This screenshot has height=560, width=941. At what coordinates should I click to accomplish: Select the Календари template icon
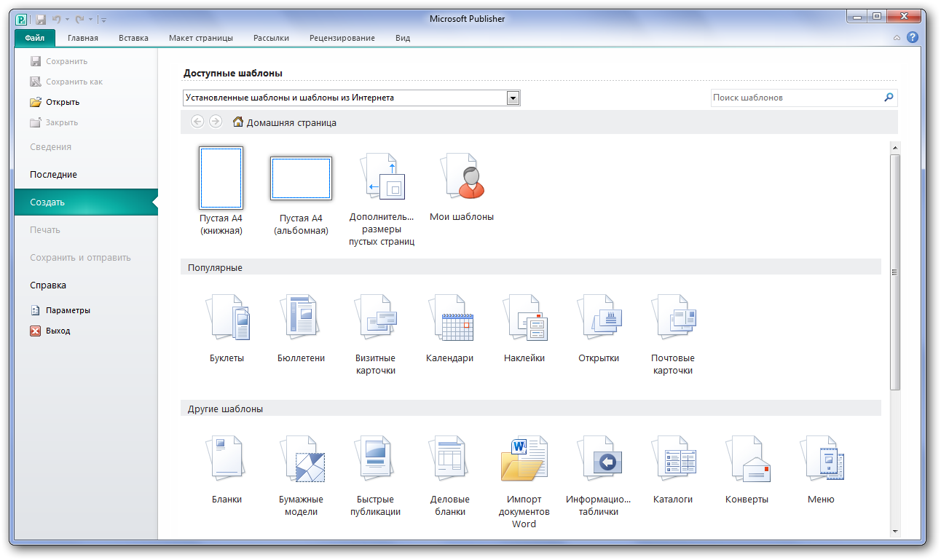449,318
